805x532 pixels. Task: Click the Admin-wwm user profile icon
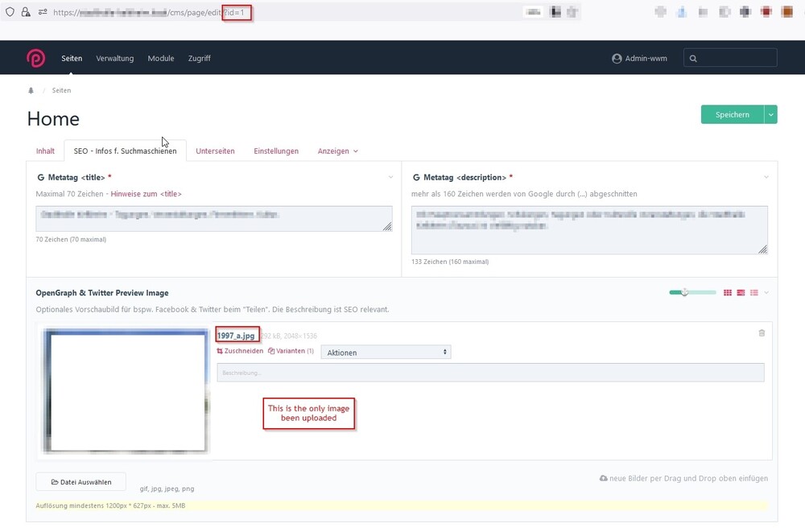[x=617, y=59]
